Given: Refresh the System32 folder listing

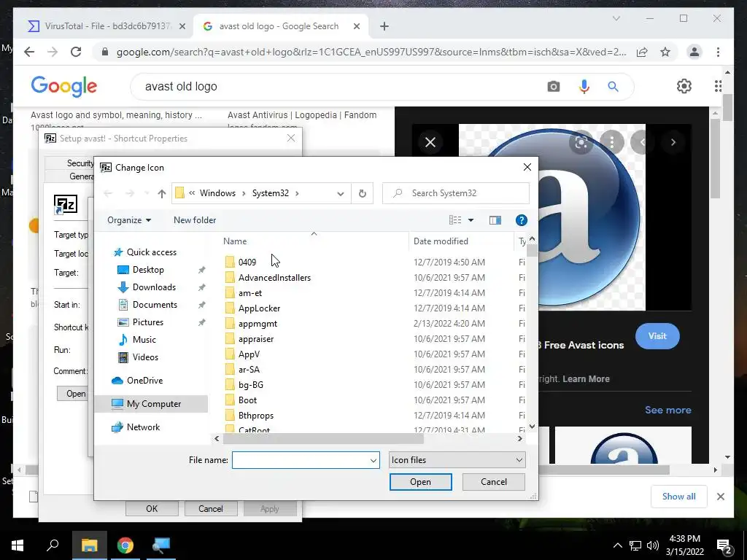Looking at the screenshot, I should click(x=362, y=193).
